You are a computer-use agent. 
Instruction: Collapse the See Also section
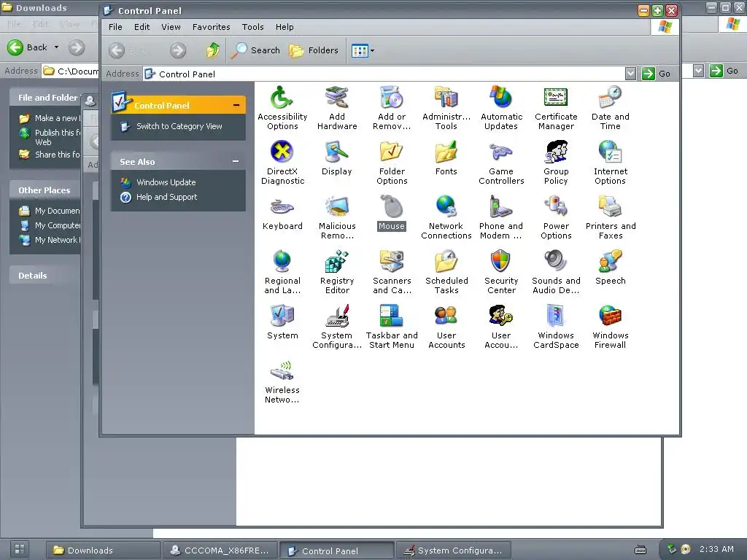pyautogui.click(x=236, y=161)
